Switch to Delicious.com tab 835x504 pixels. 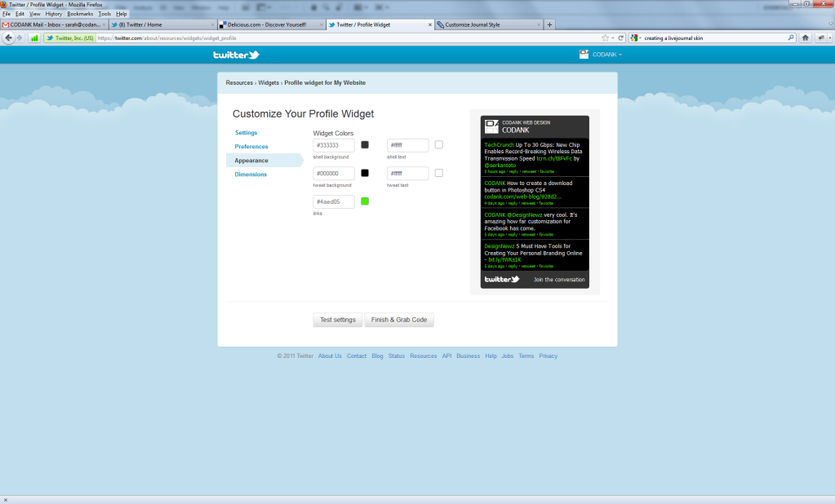[x=271, y=24]
